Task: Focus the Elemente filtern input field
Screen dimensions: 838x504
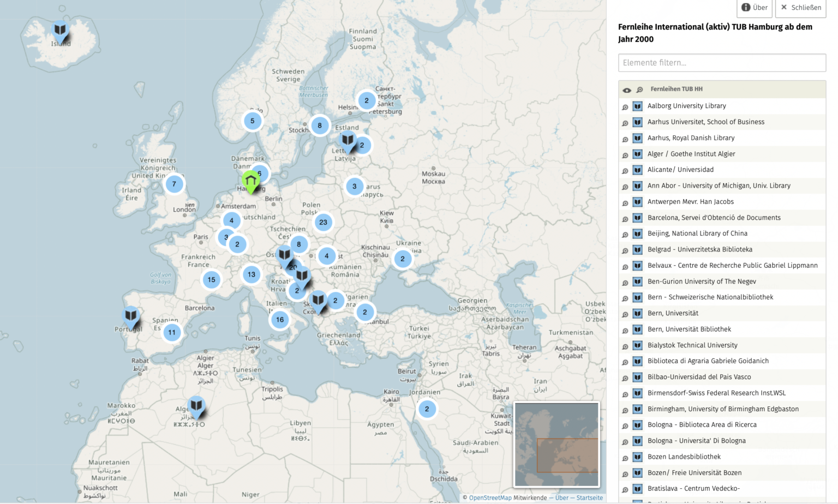Action: (x=722, y=63)
